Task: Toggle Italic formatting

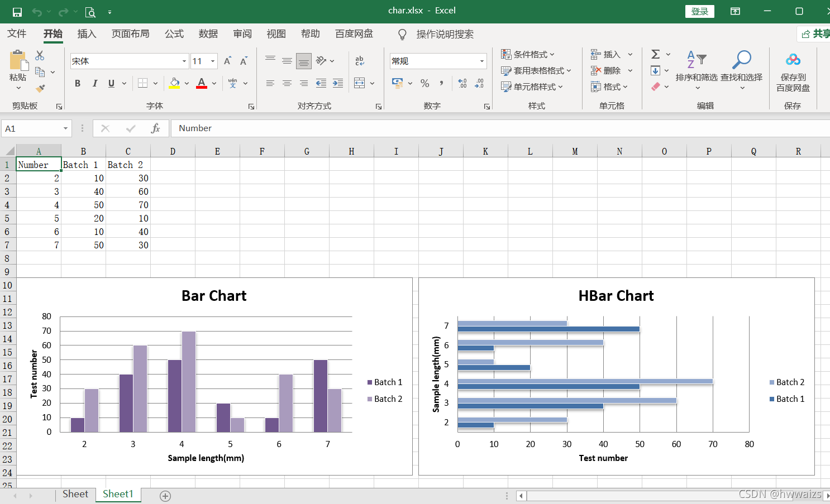Action: pyautogui.click(x=94, y=83)
